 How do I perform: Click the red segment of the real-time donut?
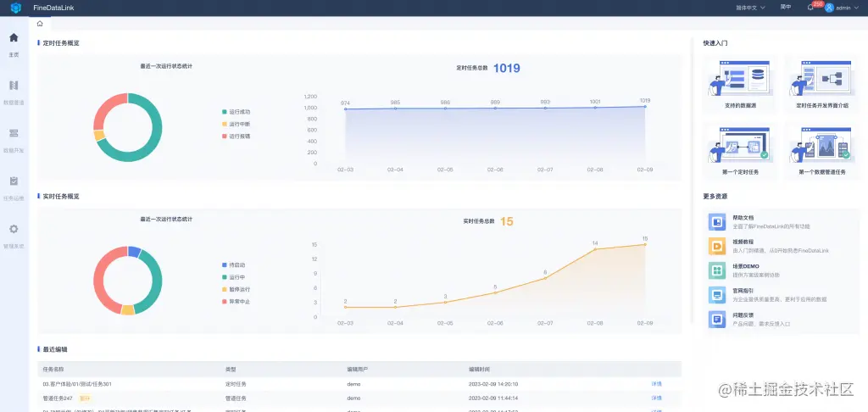98,280
